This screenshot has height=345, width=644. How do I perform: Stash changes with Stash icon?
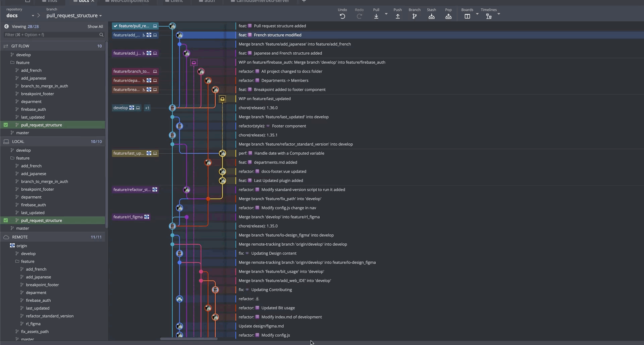(x=431, y=16)
